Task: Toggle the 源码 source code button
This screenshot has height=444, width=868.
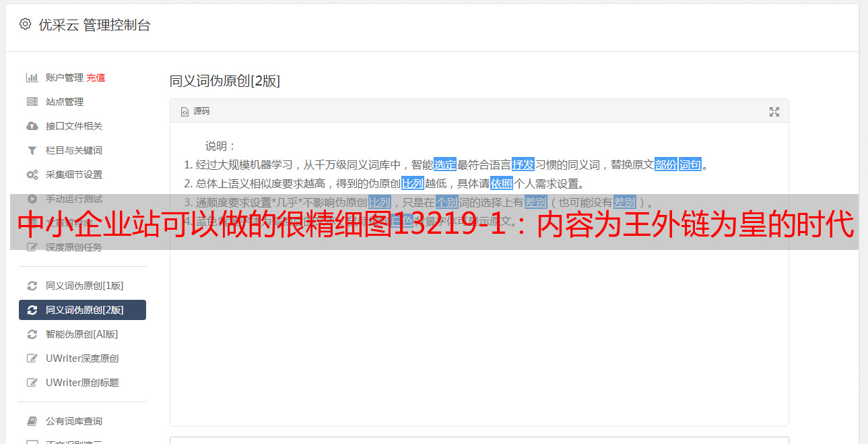Action: [x=195, y=111]
